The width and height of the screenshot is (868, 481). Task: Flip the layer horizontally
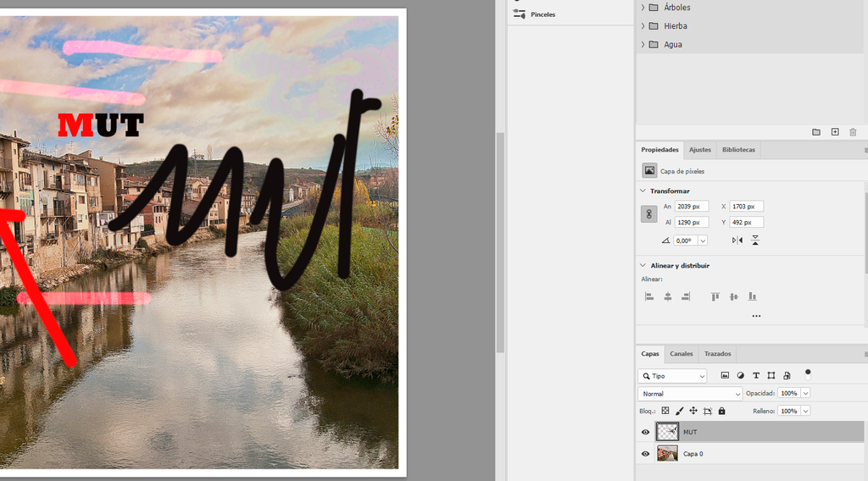(737, 240)
